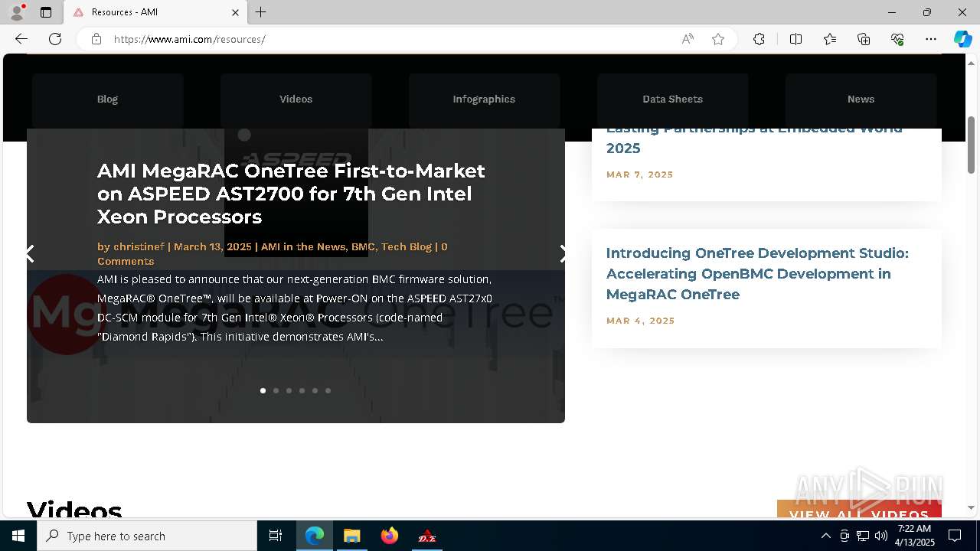Image resolution: width=980 pixels, height=551 pixels.
Task: Open Lasting Partnerships at Embedded World article
Action: (x=754, y=139)
